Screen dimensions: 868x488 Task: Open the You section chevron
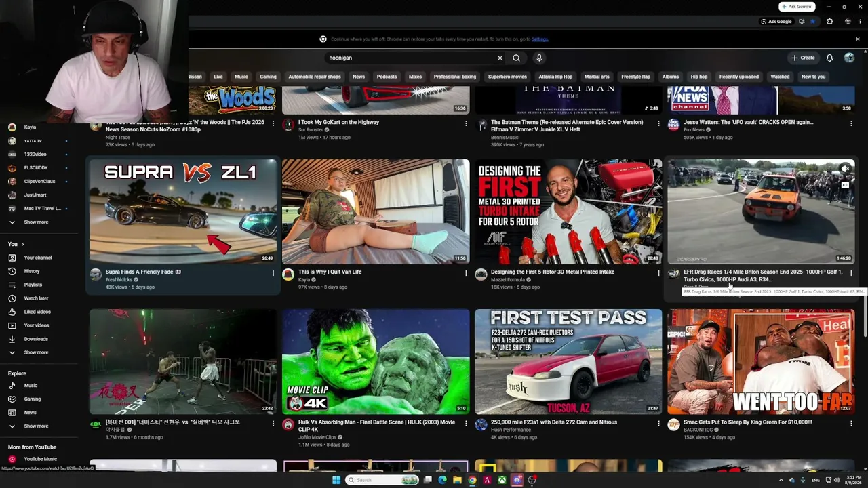22,244
